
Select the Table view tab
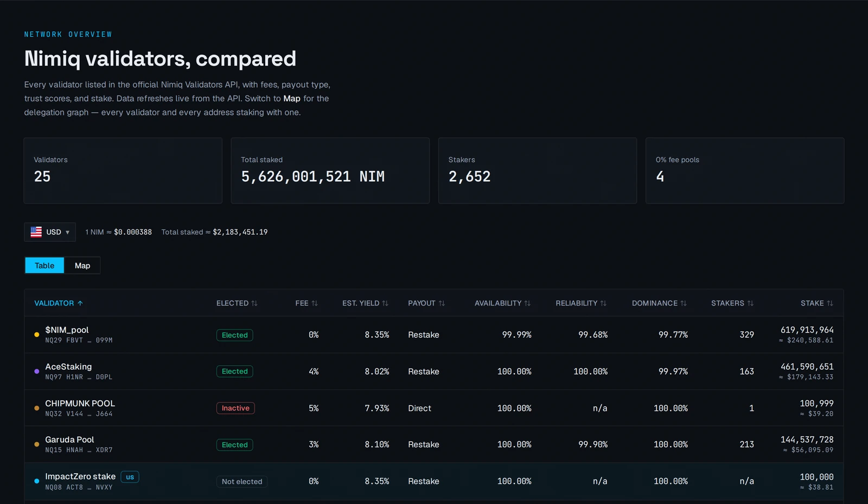click(44, 265)
